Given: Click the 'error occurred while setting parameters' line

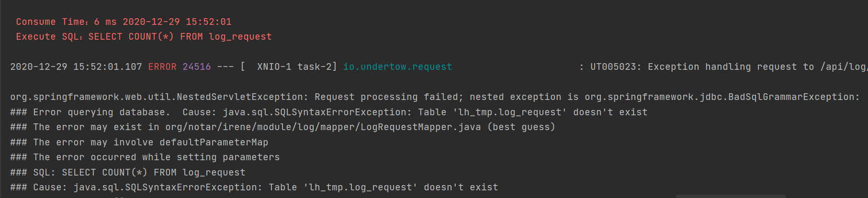Looking at the screenshot, I should coord(156,157).
